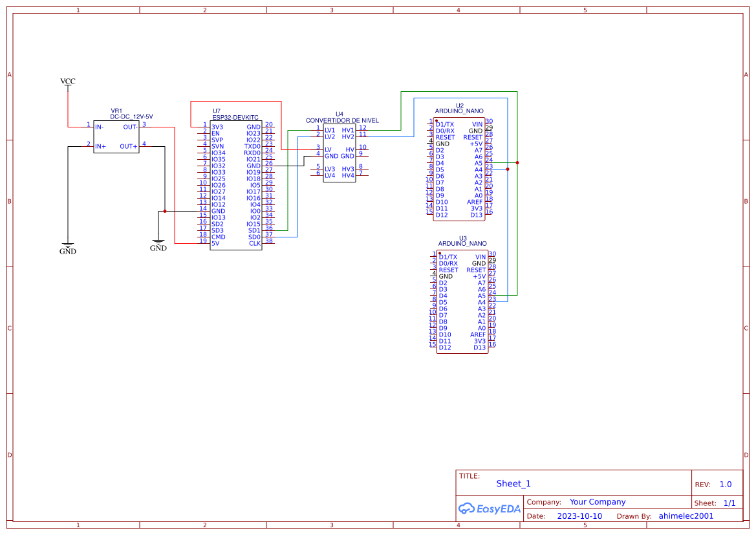
Task: Click the blue wire from HV2 pin 11
Action: pyautogui.click(x=414, y=117)
